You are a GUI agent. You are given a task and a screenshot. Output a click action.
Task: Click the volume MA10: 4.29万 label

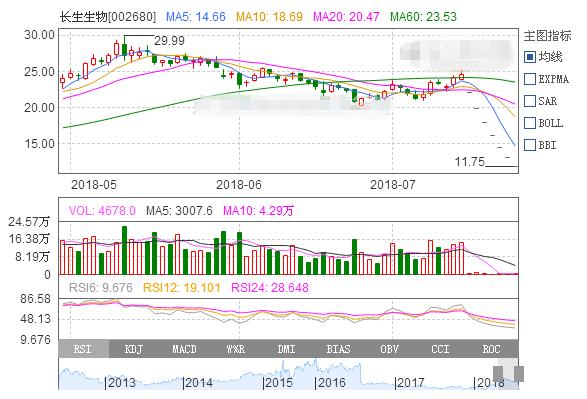point(258,211)
